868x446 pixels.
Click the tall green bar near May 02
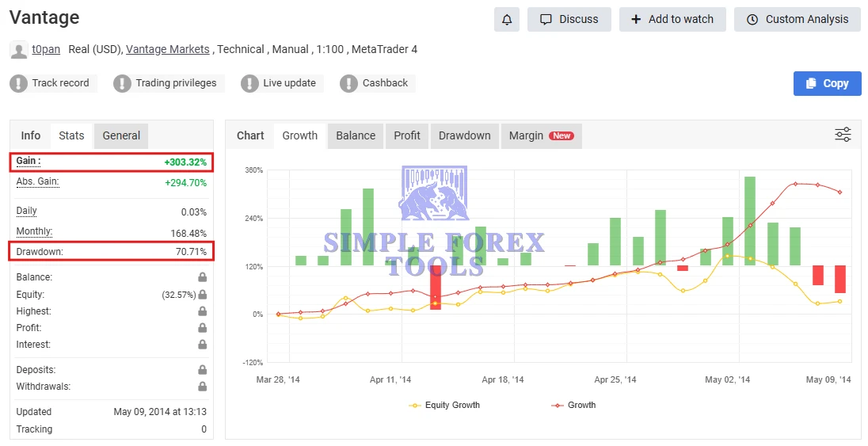tap(750, 220)
